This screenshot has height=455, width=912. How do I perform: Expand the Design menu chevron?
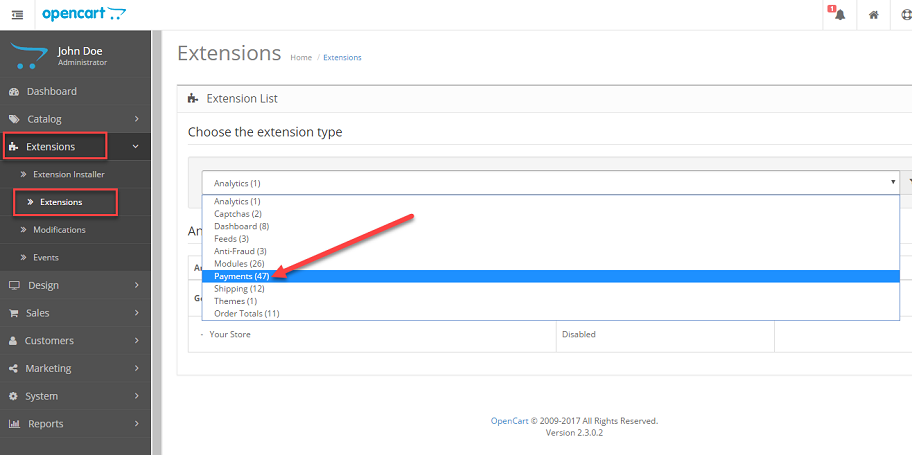tap(137, 285)
